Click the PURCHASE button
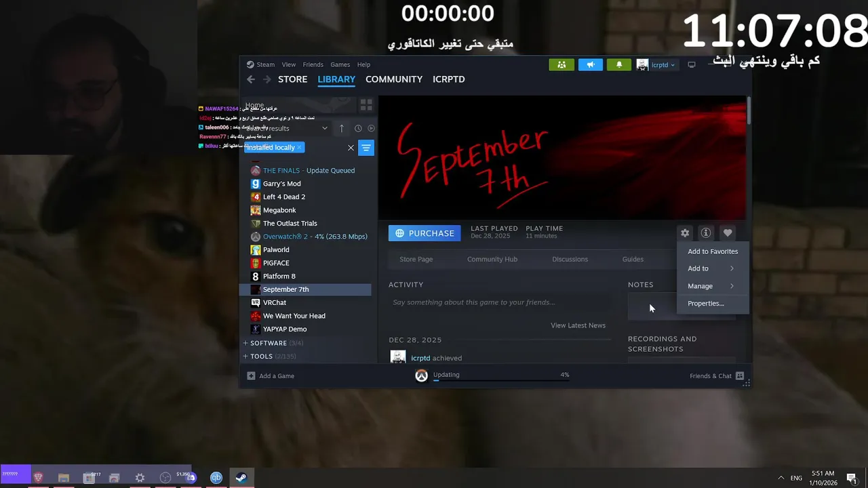Image resolution: width=868 pixels, height=488 pixels. point(425,233)
